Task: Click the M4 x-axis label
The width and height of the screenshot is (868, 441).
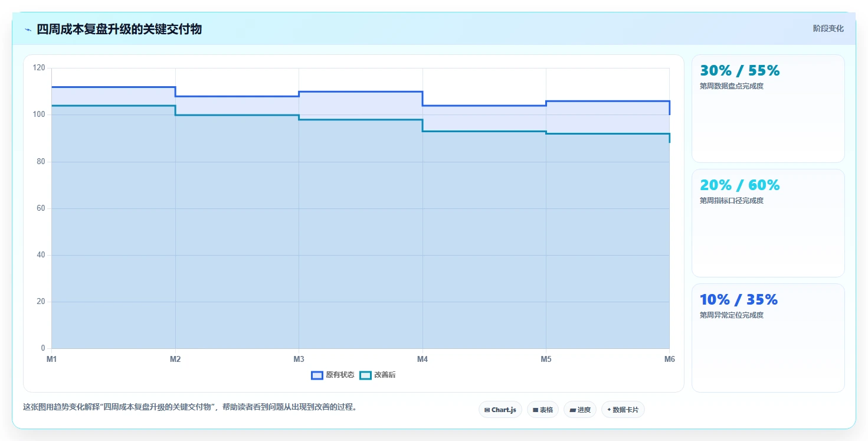Action: pos(422,359)
